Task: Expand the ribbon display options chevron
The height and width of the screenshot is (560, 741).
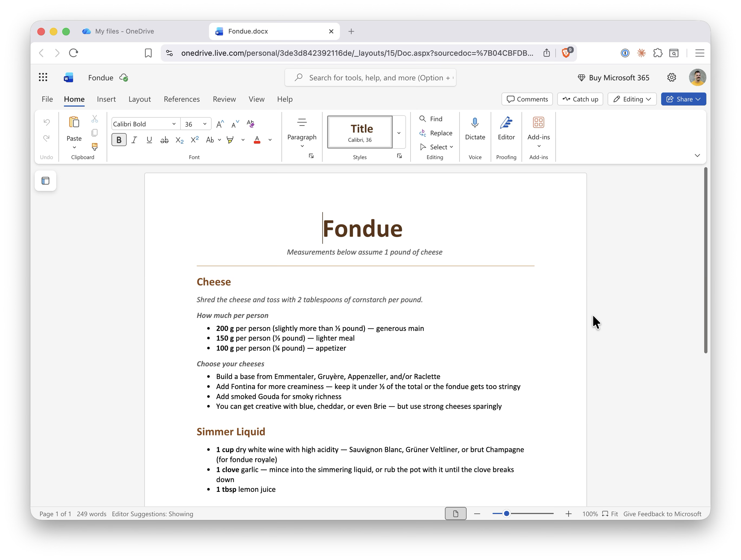Action: pyautogui.click(x=697, y=155)
